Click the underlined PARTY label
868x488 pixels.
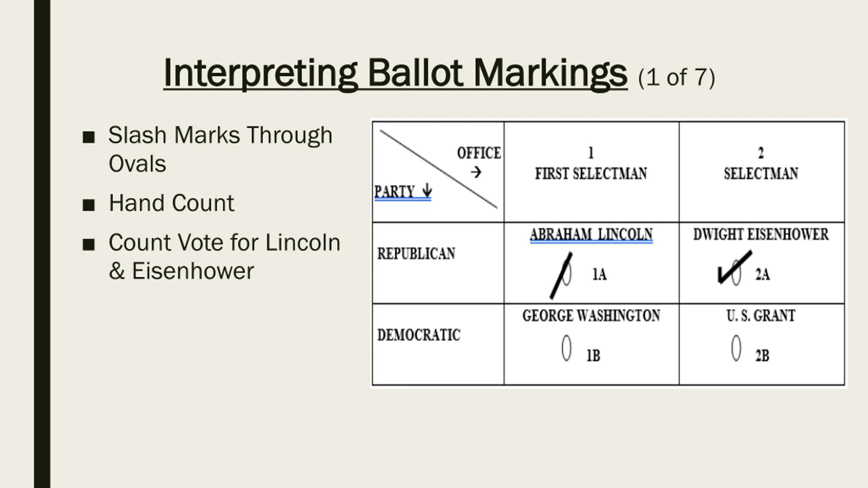coord(395,192)
